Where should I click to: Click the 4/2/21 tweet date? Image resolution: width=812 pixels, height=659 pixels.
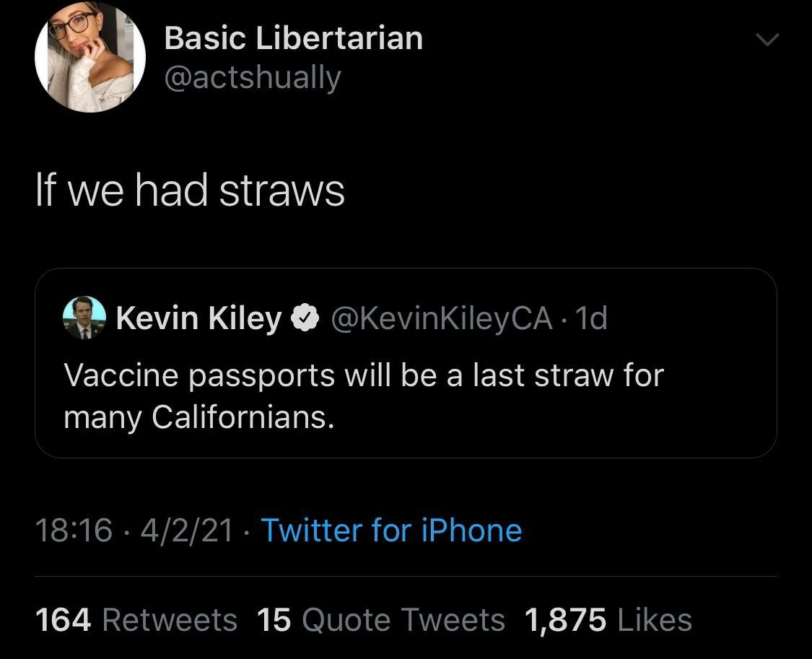(186, 531)
